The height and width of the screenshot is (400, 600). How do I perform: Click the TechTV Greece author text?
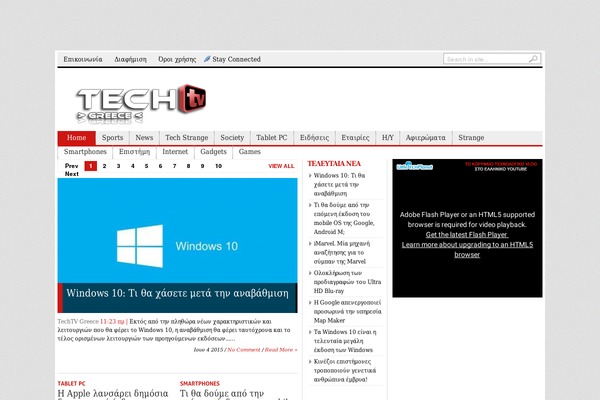coord(78,322)
